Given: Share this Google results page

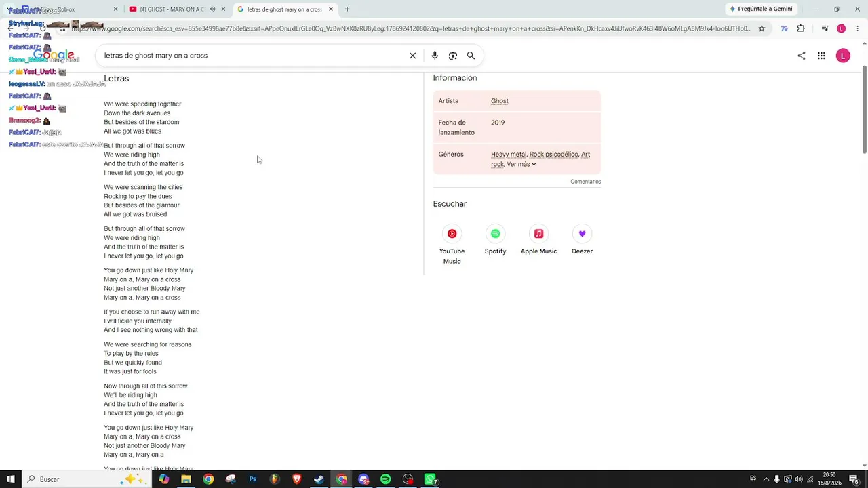Looking at the screenshot, I should (x=802, y=56).
